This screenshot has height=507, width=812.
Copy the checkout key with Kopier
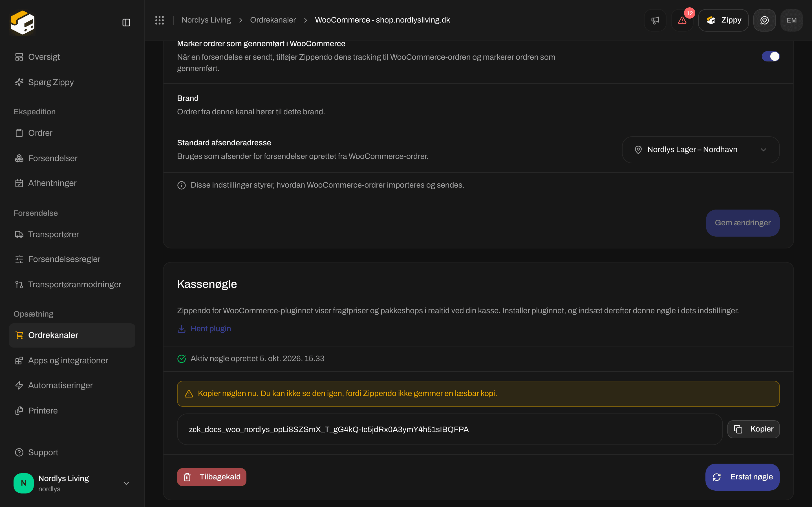(753, 429)
